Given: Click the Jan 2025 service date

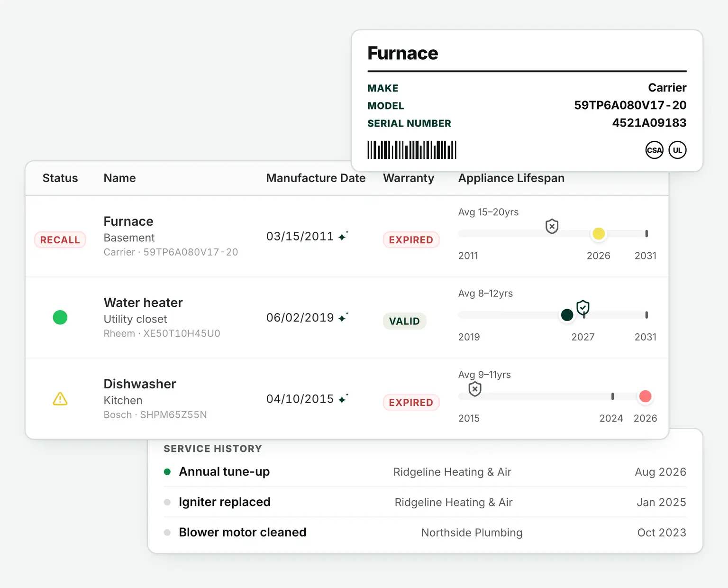Looking at the screenshot, I should (662, 503).
